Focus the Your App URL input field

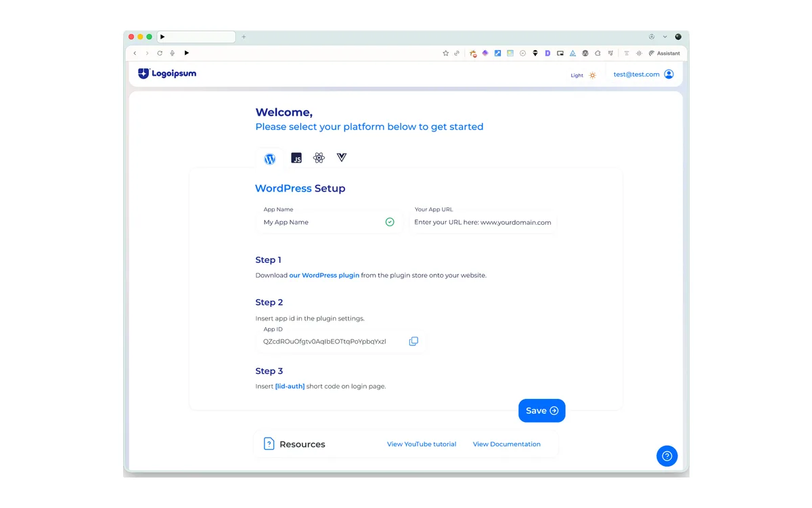click(x=483, y=222)
